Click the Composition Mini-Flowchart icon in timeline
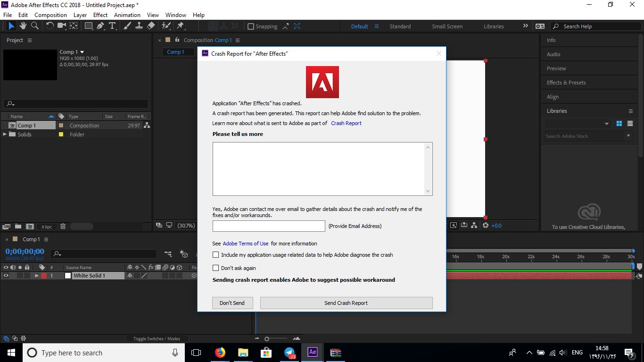 coord(168,254)
